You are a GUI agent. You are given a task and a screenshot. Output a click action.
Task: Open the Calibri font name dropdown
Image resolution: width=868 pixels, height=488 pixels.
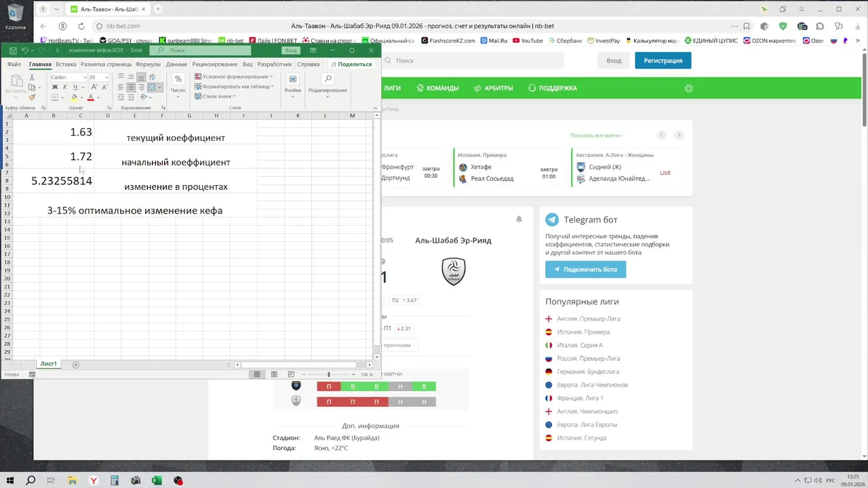85,77
